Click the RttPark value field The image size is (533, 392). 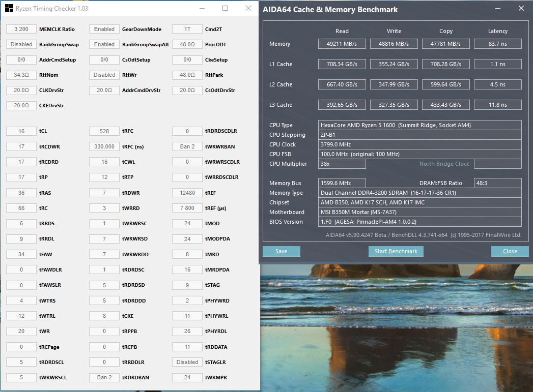click(187, 75)
